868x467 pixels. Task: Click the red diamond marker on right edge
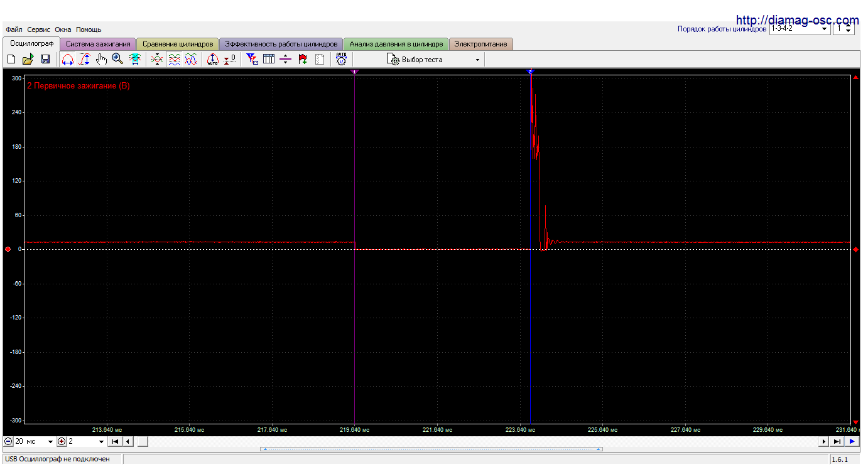click(855, 249)
